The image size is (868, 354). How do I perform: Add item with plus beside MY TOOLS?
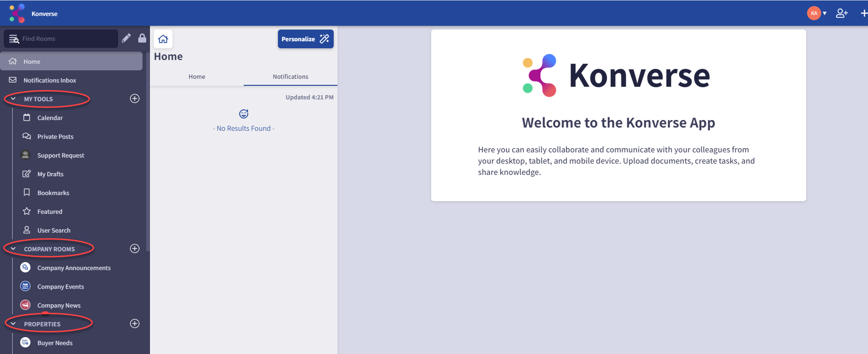point(135,98)
